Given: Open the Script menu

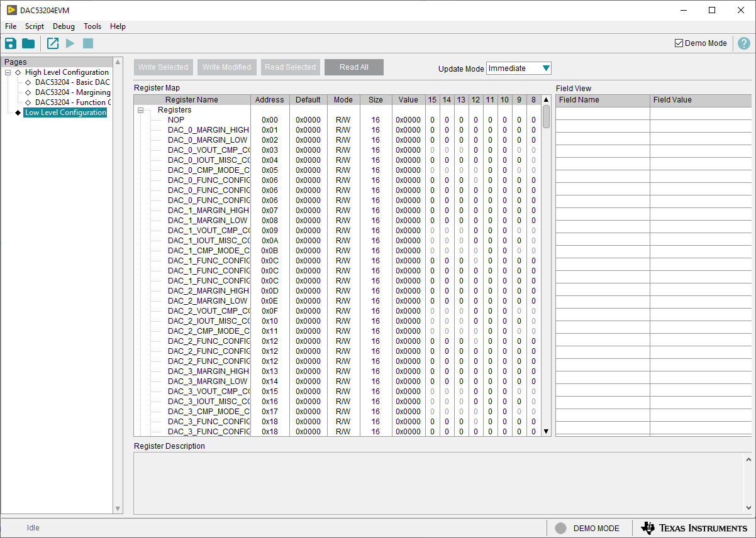Looking at the screenshot, I should point(35,26).
